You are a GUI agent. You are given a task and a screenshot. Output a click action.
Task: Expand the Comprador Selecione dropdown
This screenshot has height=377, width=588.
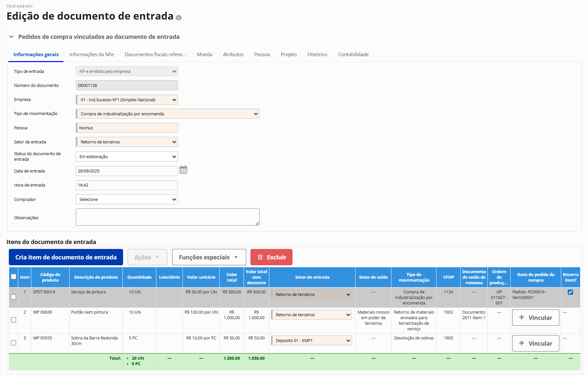click(127, 199)
